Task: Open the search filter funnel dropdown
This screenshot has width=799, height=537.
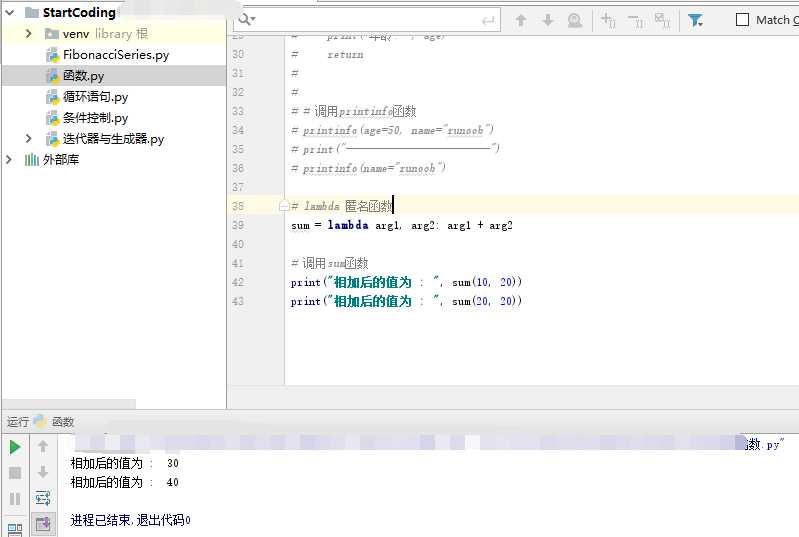Action: [695, 20]
